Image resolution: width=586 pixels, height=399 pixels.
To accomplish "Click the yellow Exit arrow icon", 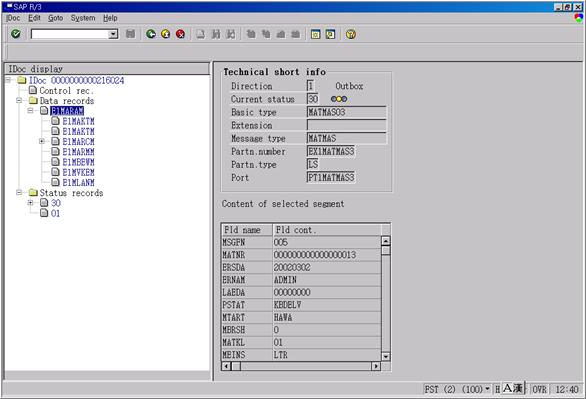I will point(166,34).
